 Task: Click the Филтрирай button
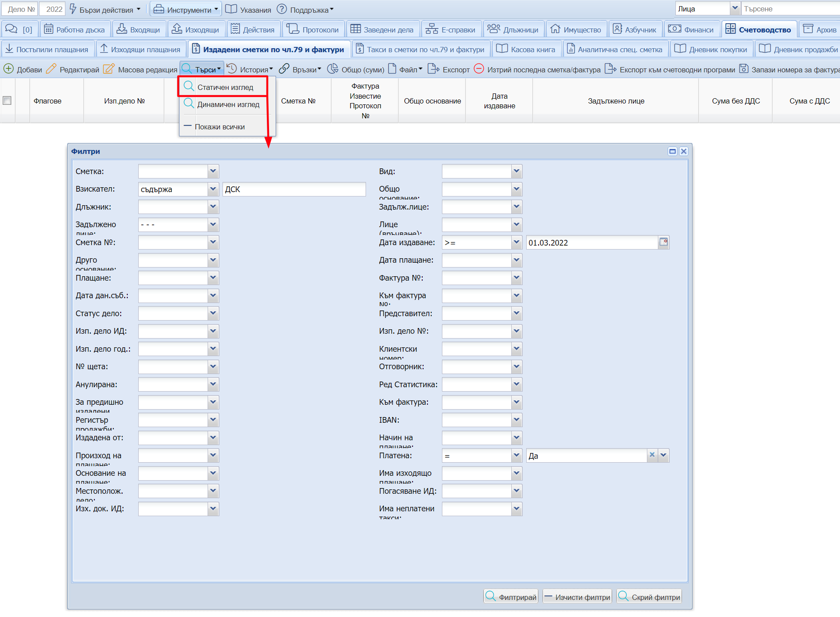coord(511,597)
